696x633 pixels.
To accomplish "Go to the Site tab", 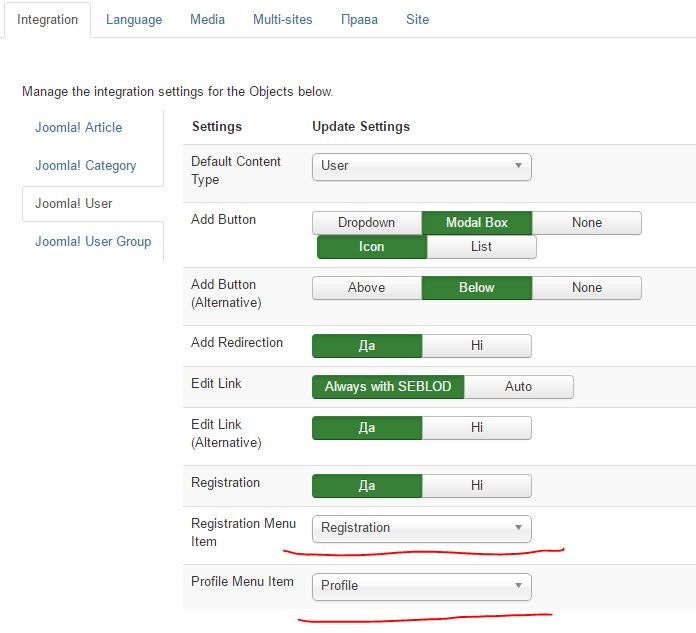I will pos(417,20).
